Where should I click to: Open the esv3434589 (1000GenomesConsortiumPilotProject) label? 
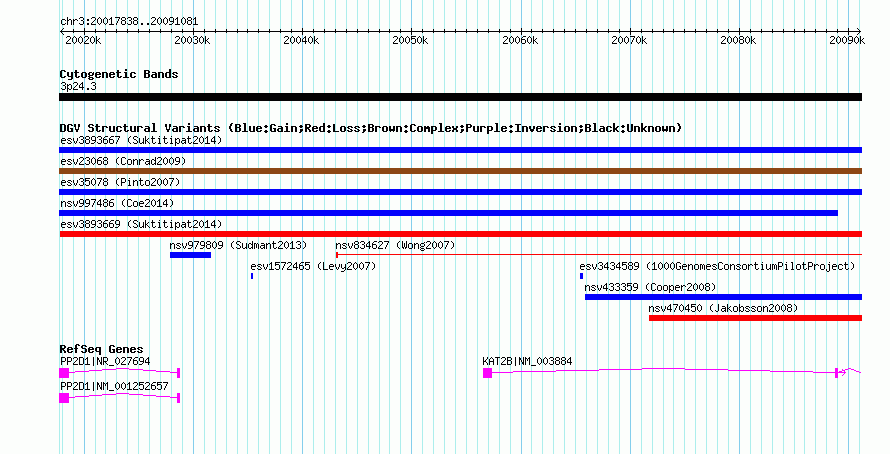tap(717, 266)
